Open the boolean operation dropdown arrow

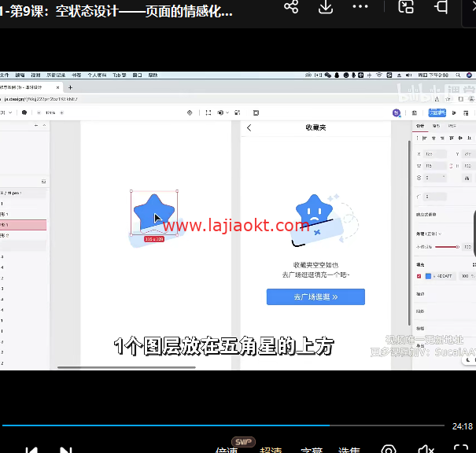click(227, 113)
